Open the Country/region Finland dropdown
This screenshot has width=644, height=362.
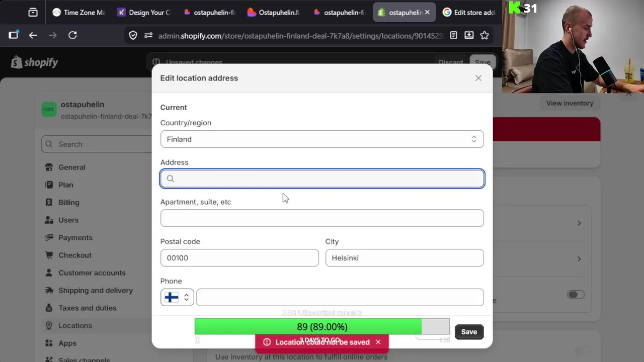coord(322,139)
